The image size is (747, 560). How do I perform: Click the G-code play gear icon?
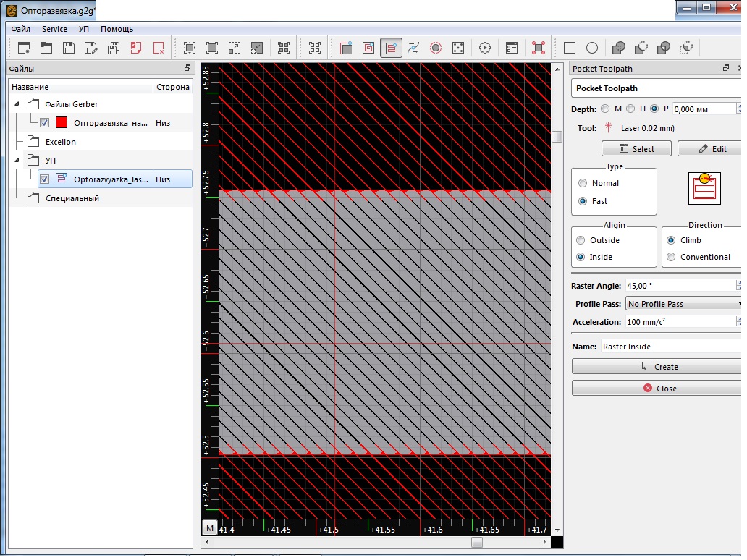click(x=485, y=48)
